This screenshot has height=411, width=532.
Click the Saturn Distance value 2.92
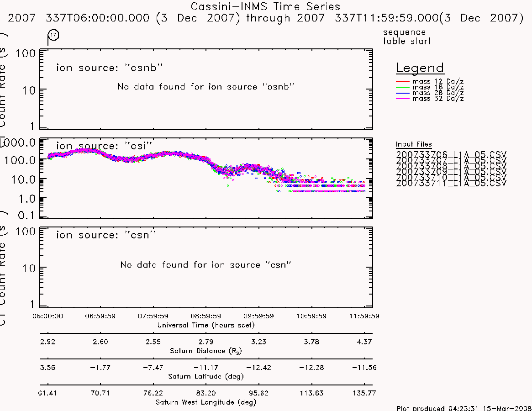(47, 342)
